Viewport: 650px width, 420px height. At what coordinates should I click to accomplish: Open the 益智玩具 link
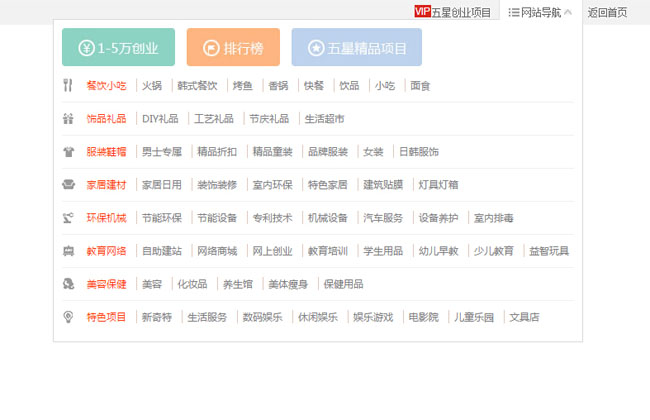[548, 251]
